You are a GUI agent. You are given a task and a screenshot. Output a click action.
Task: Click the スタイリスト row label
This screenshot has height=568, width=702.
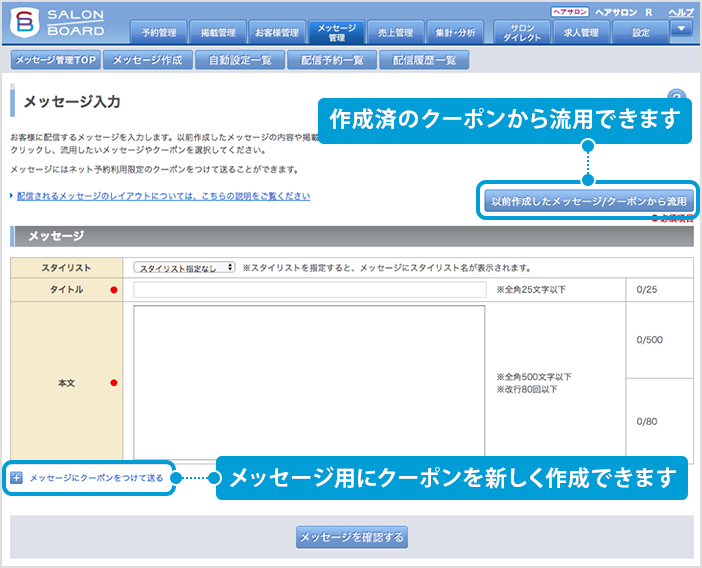(66, 268)
